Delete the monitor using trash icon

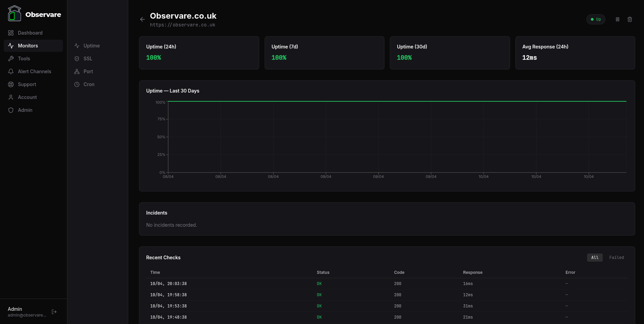pos(630,19)
